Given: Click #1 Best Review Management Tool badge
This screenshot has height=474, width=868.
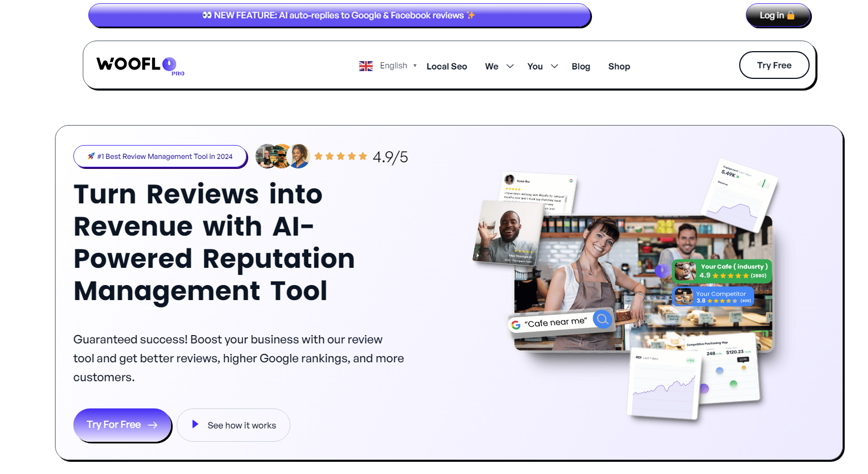Looking at the screenshot, I should coord(160,157).
